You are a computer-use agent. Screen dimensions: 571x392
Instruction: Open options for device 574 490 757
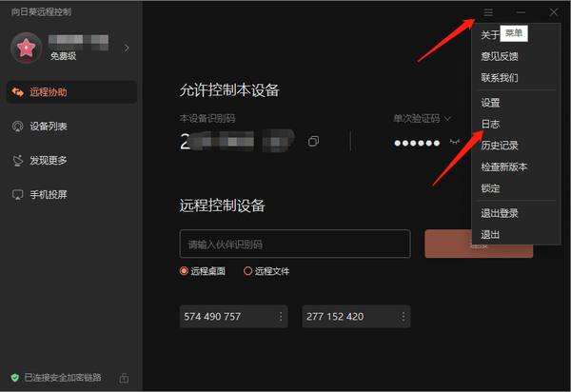coord(281,316)
